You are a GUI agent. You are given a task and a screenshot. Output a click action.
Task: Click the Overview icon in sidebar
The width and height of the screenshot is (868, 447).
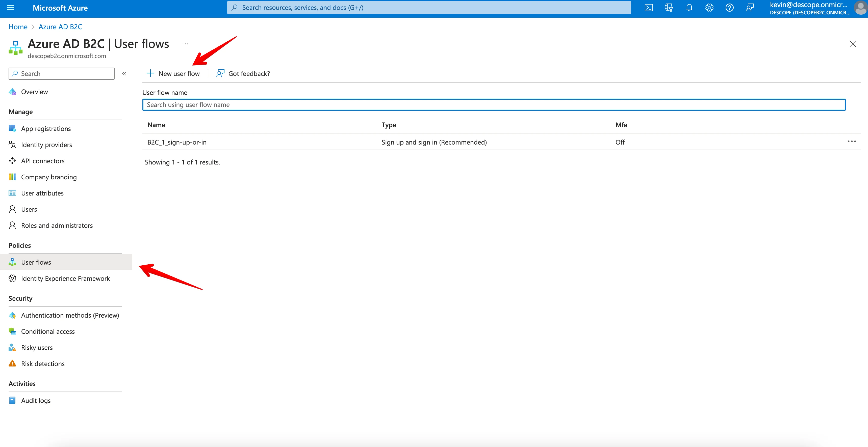(13, 91)
